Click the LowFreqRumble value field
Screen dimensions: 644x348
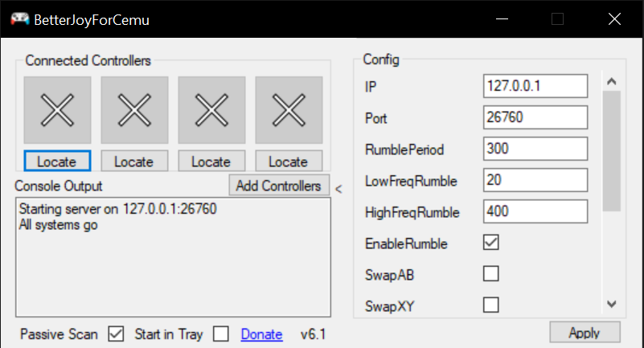click(535, 180)
